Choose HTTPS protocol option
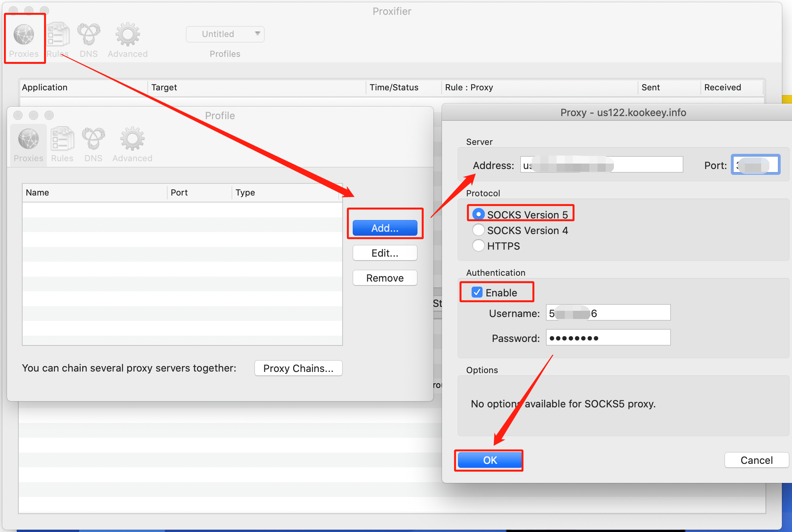The height and width of the screenshot is (532, 792). [479, 246]
